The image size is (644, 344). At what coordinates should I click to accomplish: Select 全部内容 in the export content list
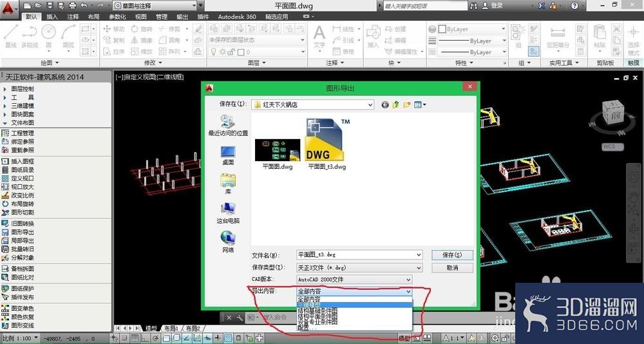(x=354, y=299)
